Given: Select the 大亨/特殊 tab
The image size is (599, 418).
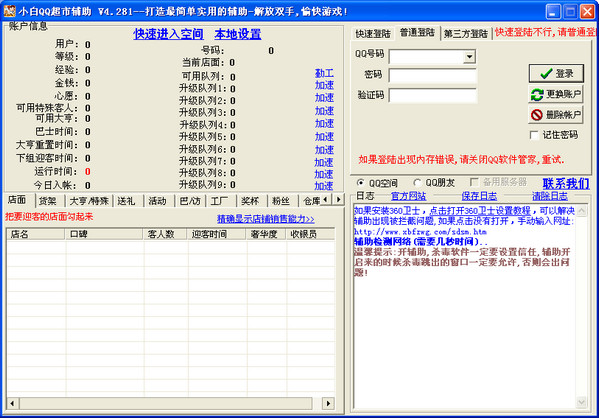Looking at the screenshot, I should (x=89, y=201).
